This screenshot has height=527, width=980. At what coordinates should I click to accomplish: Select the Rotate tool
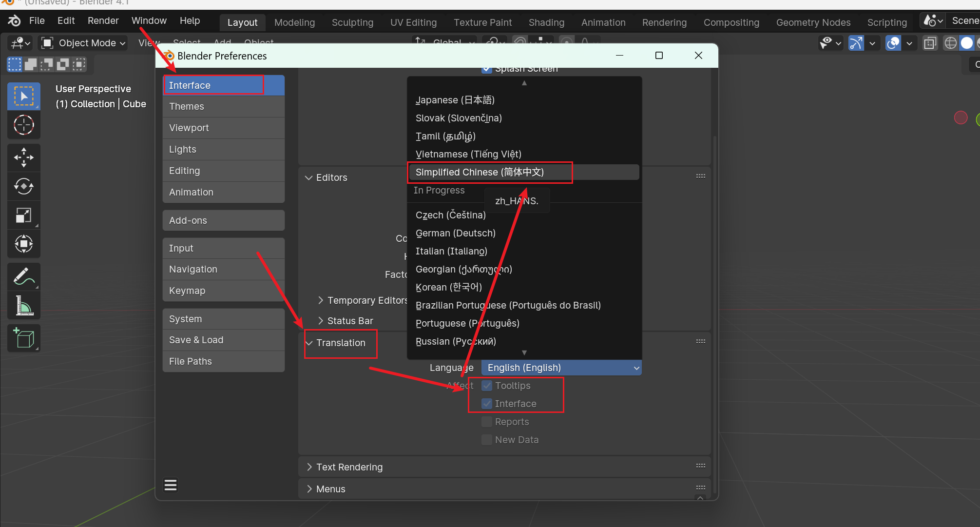click(23, 186)
